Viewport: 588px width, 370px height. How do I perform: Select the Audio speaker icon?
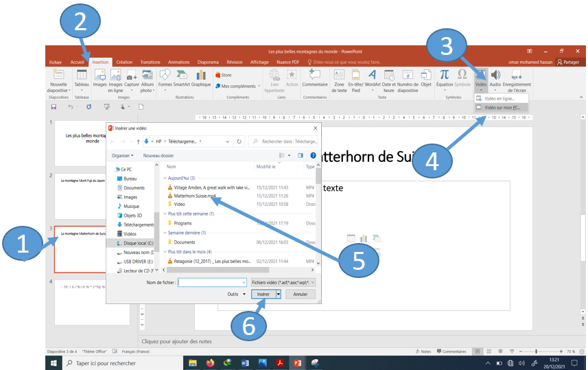495,77
